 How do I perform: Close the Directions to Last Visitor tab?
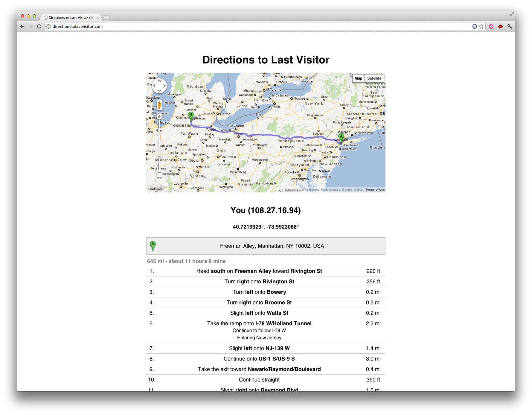tap(97, 18)
